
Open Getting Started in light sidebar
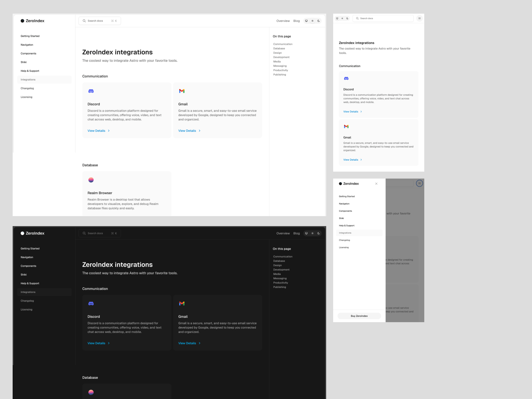[x=30, y=36]
